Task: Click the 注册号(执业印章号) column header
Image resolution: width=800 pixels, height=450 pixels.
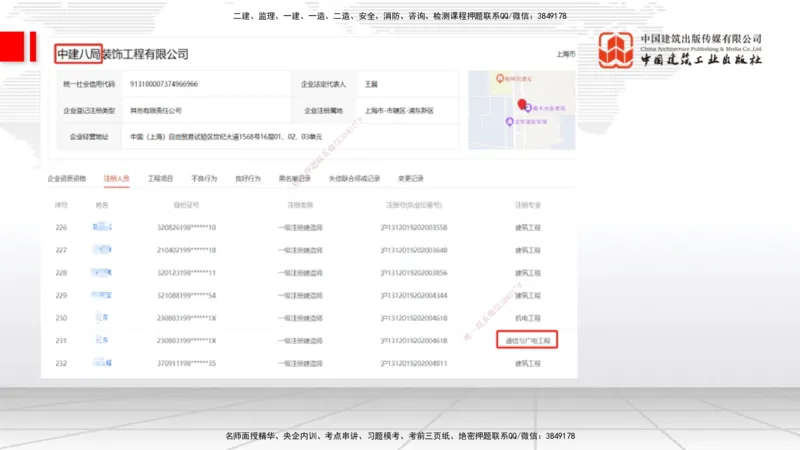Action: pyautogui.click(x=414, y=205)
